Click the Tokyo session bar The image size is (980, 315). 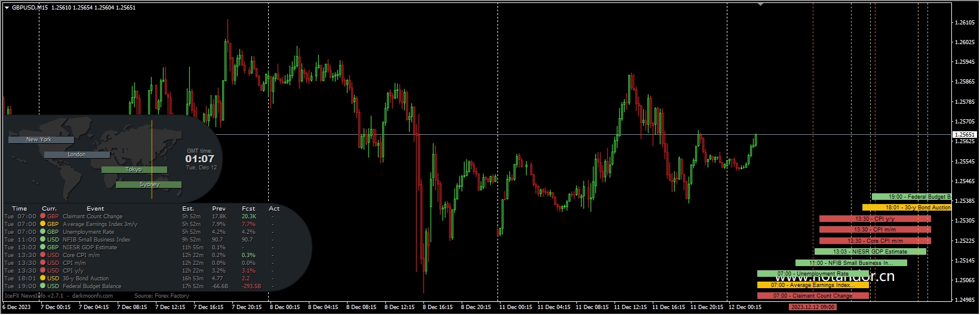coord(134,170)
